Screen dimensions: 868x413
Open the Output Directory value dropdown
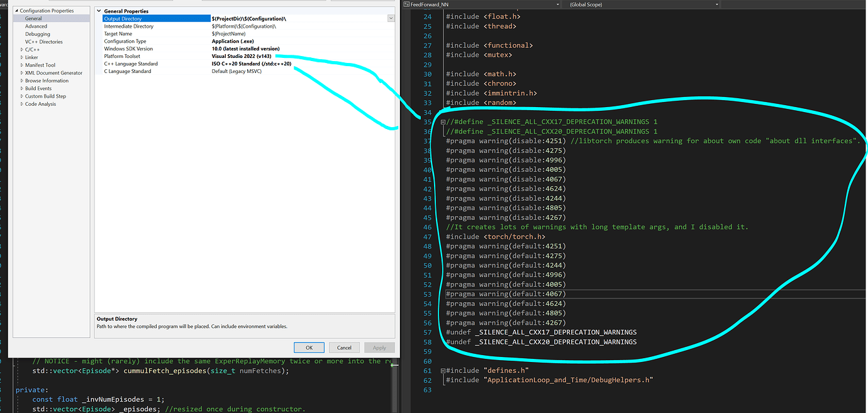pos(391,18)
